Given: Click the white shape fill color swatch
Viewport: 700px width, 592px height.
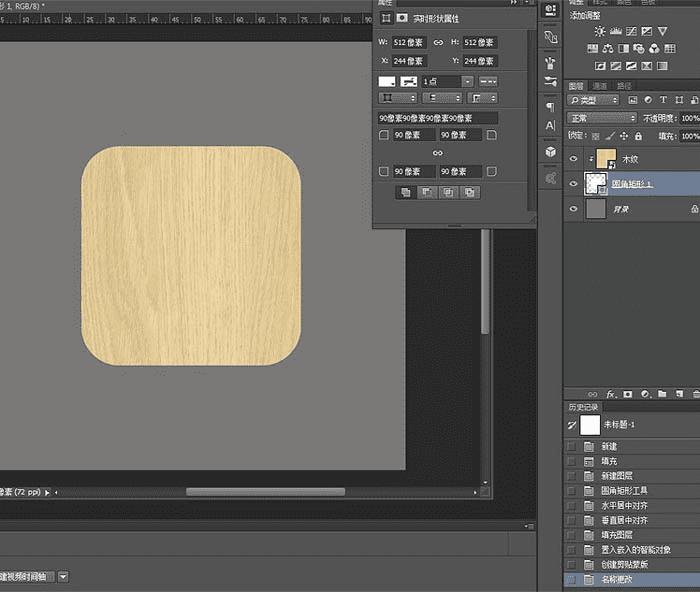Looking at the screenshot, I should point(387,81).
